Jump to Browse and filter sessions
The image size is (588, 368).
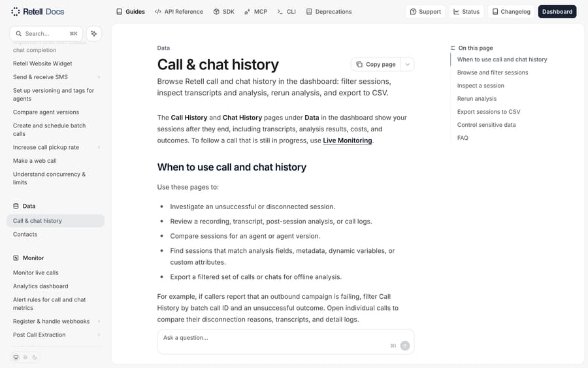pos(493,73)
